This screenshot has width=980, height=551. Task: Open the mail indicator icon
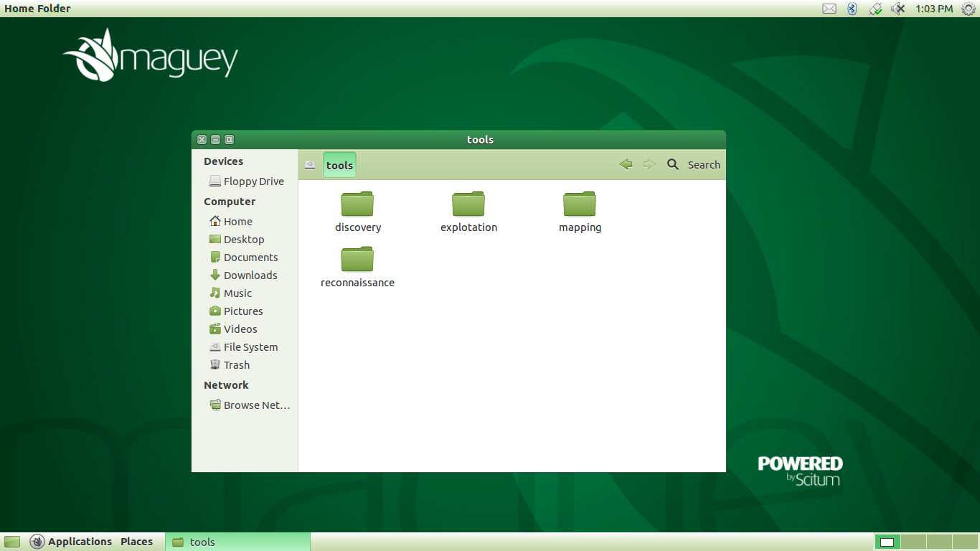829,9
